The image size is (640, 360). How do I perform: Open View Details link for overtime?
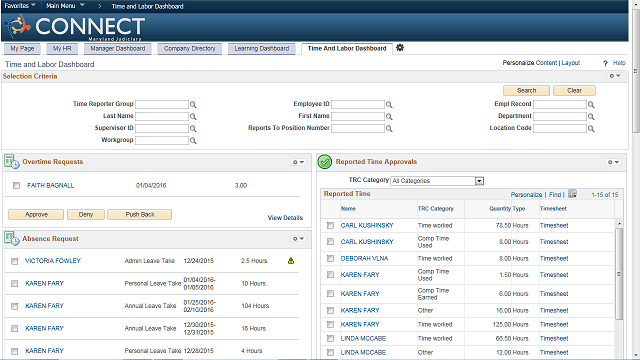(285, 218)
